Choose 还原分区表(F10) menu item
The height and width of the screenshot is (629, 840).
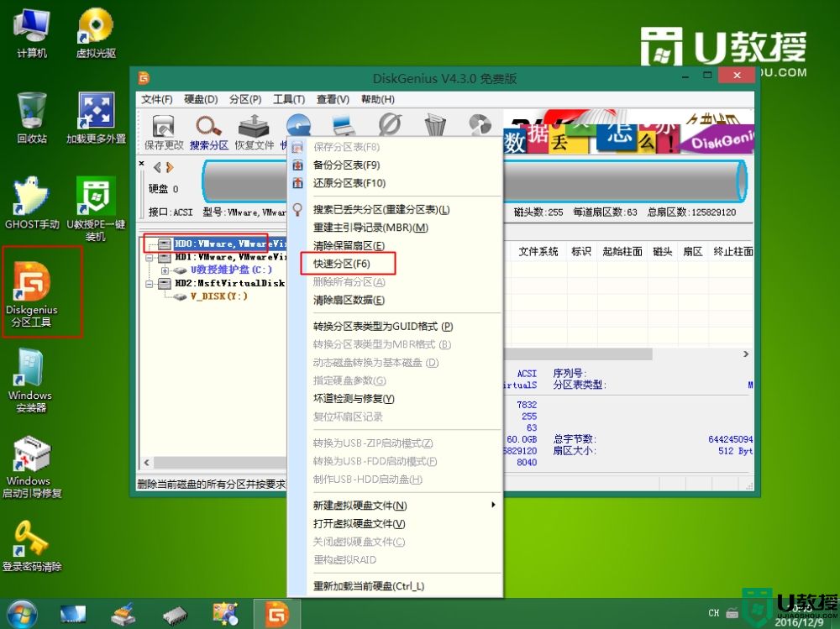point(396,183)
